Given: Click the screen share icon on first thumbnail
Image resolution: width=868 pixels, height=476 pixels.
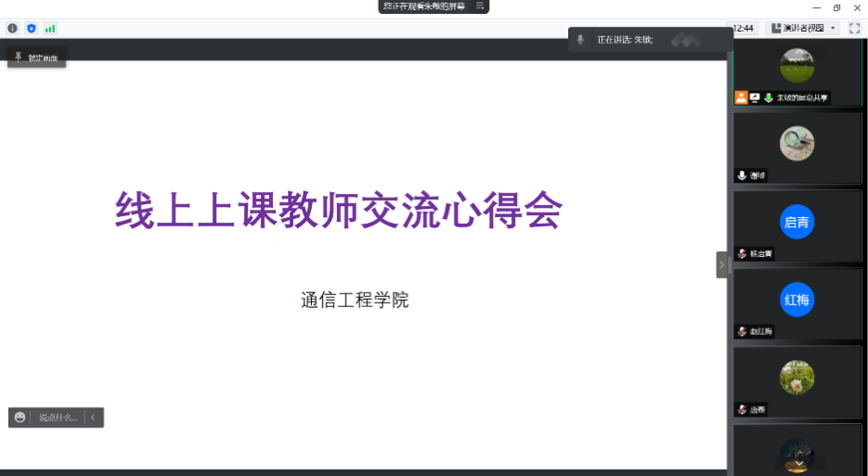Looking at the screenshot, I should tap(755, 97).
